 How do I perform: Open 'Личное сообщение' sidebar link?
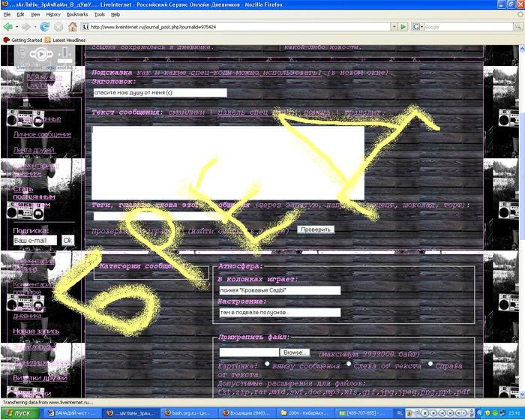tap(43, 134)
